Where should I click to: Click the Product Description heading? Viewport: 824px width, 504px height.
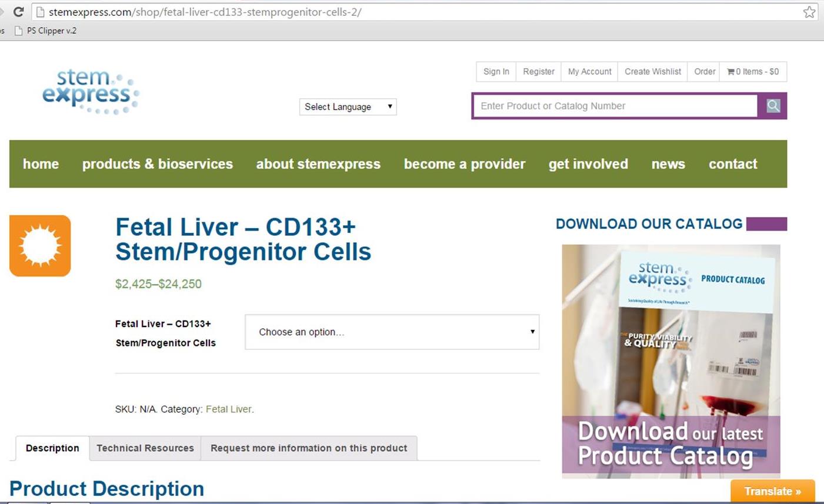click(x=107, y=489)
